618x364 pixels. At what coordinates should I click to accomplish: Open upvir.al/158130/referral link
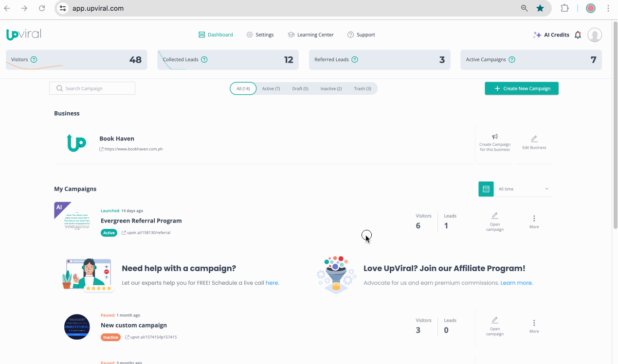point(146,233)
